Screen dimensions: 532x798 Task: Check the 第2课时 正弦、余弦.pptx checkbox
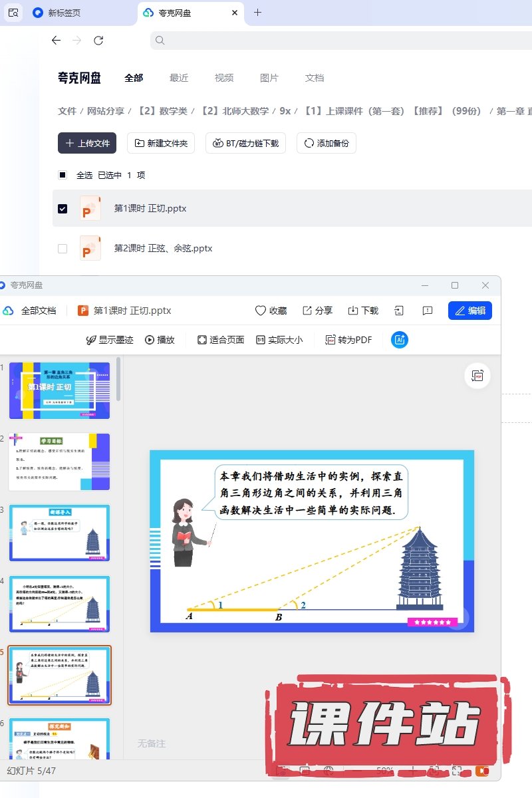pos(63,249)
